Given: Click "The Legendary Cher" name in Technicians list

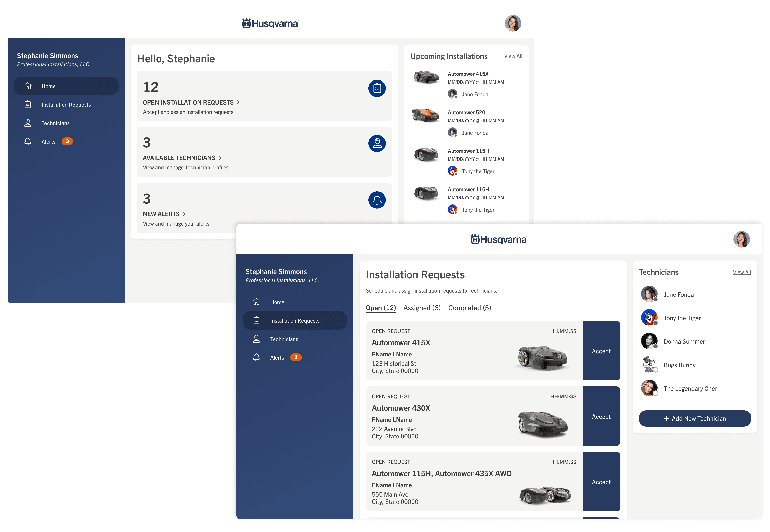Looking at the screenshot, I should pos(690,389).
